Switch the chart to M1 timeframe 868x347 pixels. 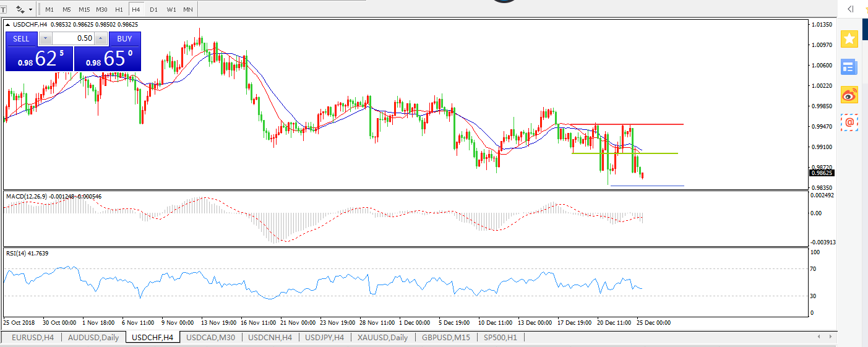click(x=49, y=10)
